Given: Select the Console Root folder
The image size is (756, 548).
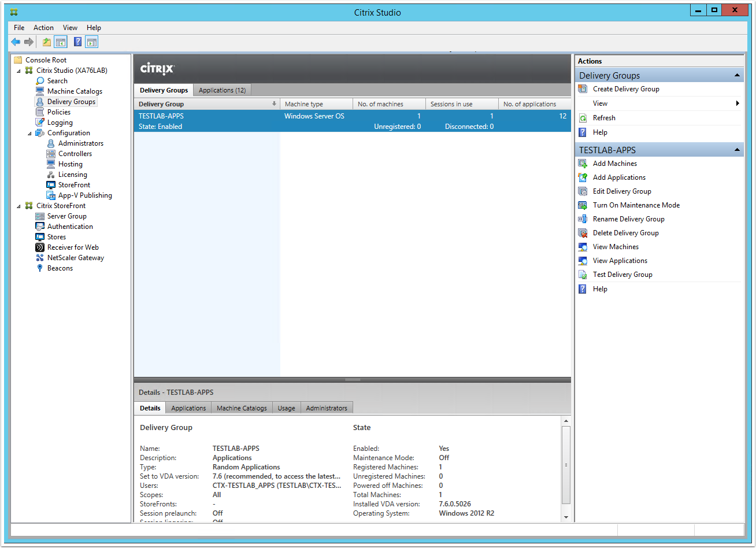Looking at the screenshot, I should pyautogui.click(x=46, y=60).
